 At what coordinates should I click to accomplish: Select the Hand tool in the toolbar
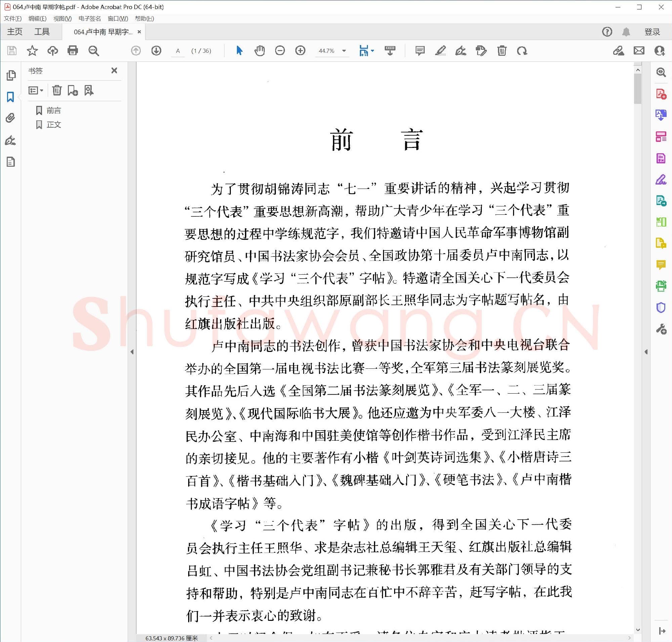259,51
